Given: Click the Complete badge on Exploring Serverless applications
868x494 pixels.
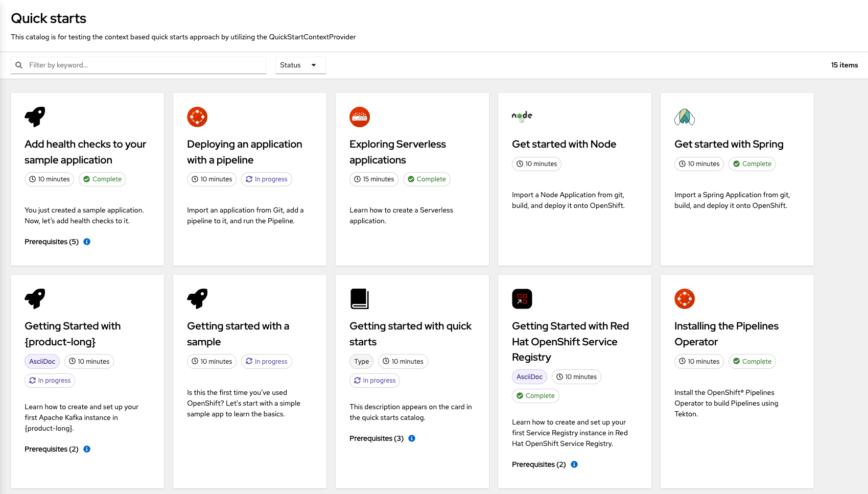Looking at the screenshot, I should (427, 179).
